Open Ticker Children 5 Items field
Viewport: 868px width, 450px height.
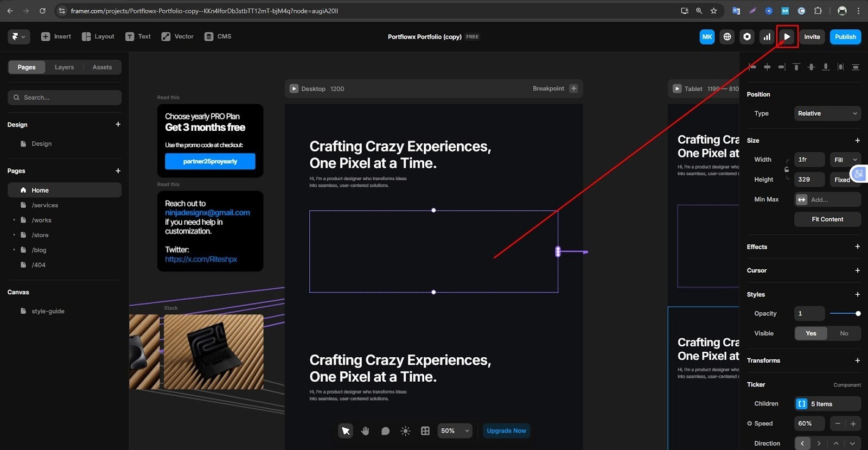point(827,404)
